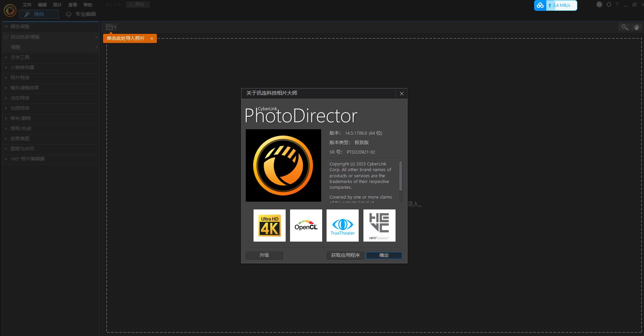Screen dimensions: 644x336
Task: Click the orange 单击此处导入照片 tip text
Action: [x=125, y=38]
